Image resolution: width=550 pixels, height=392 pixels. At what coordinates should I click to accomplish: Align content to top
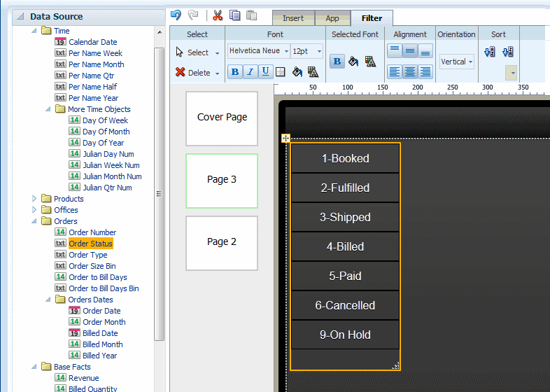395,51
